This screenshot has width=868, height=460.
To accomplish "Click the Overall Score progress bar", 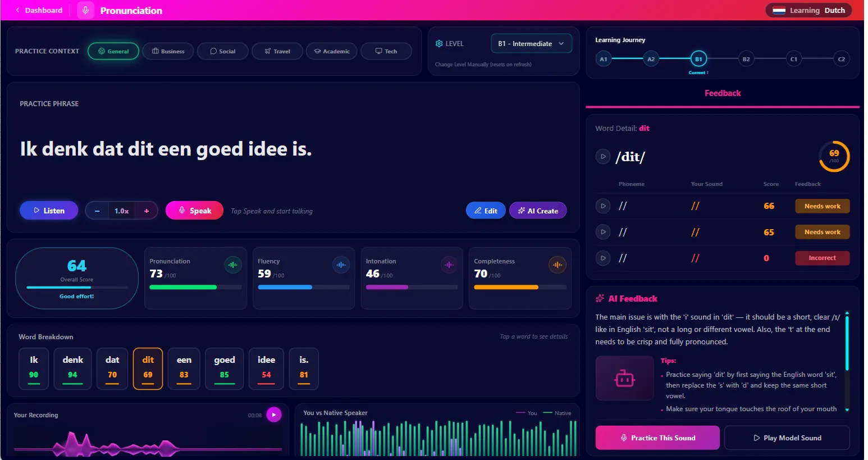I will [77, 287].
